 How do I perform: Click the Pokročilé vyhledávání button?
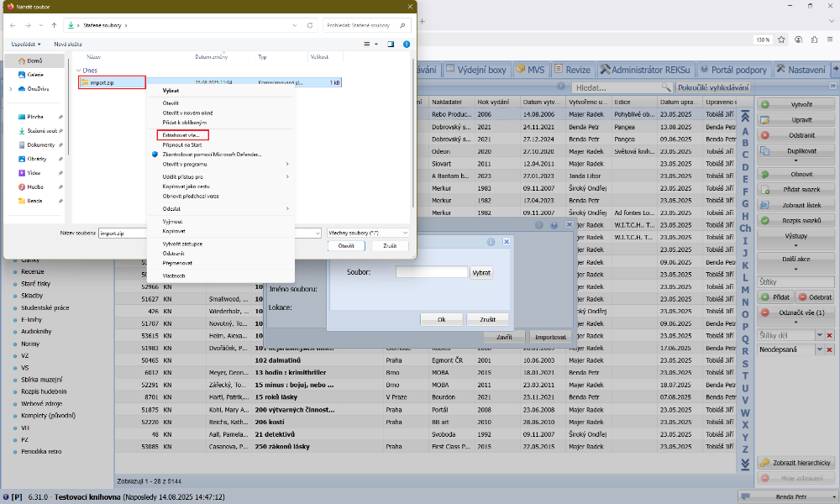click(713, 87)
